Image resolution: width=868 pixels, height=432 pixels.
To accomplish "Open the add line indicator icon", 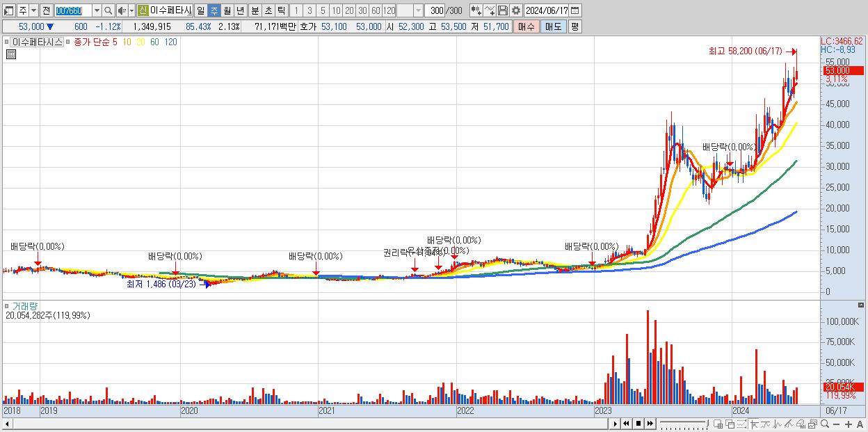I will point(489,10).
